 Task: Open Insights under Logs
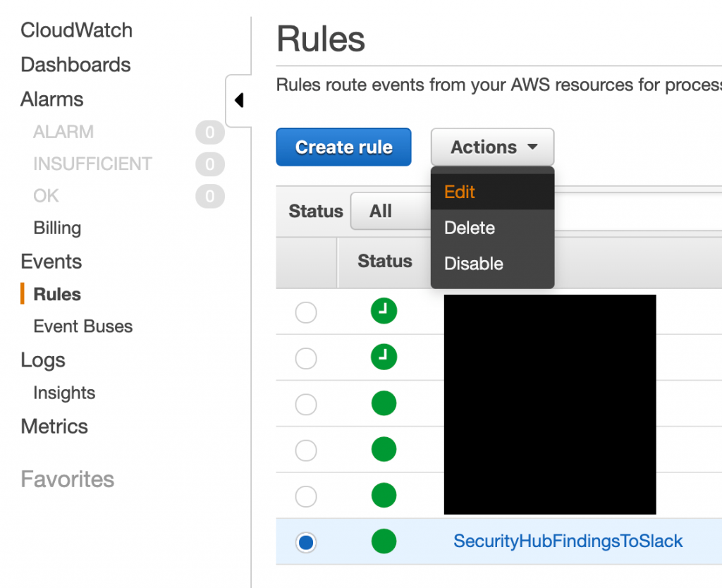click(64, 393)
